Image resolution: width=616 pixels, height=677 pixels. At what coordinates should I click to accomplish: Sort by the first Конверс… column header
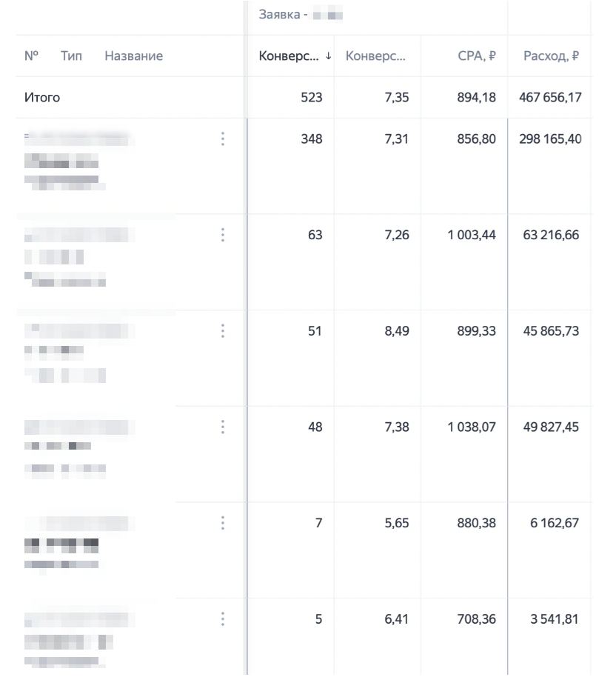(x=289, y=56)
